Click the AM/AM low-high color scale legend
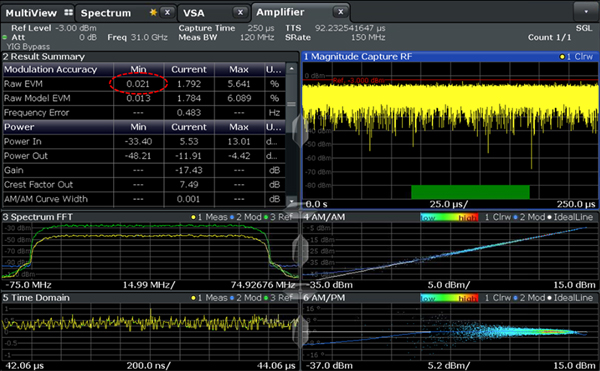 [x=449, y=217]
